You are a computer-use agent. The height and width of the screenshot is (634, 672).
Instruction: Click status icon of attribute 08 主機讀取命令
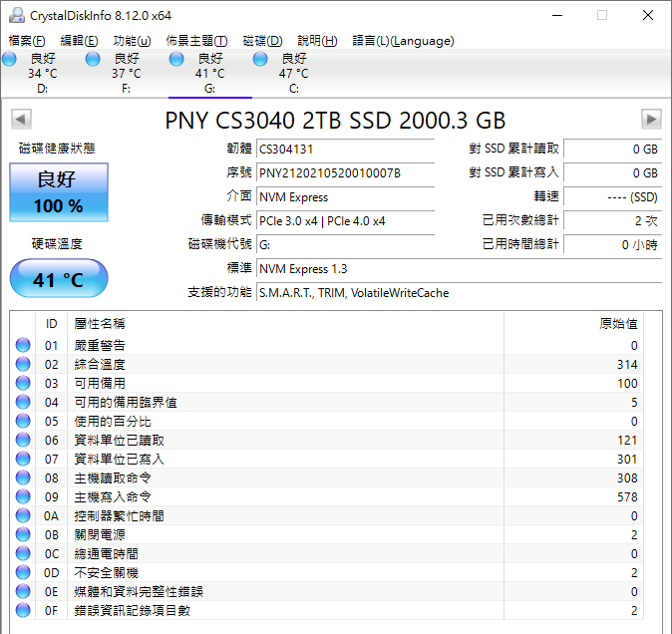pos(23,477)
